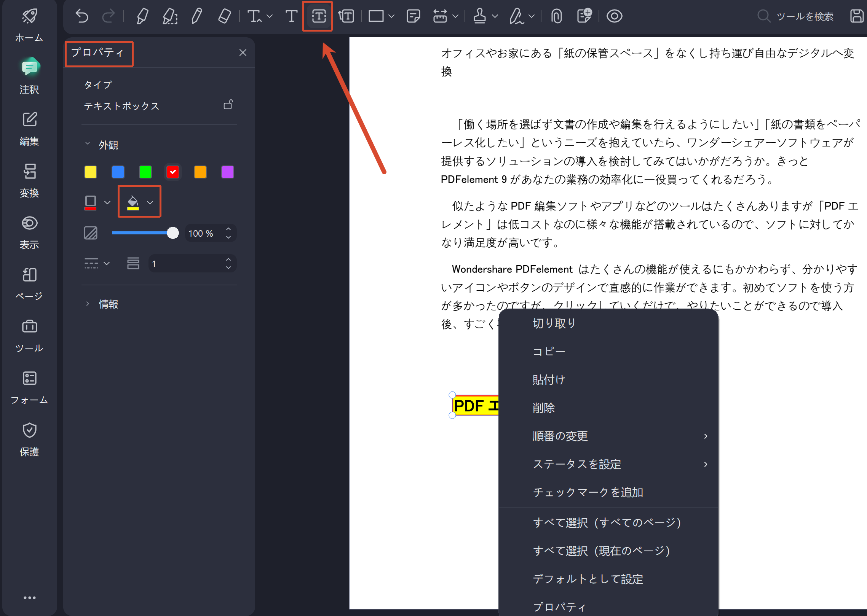Viewport: 867px width, 616px height.
Task: Open the 編集 edit section
Action: click(29, 129)
